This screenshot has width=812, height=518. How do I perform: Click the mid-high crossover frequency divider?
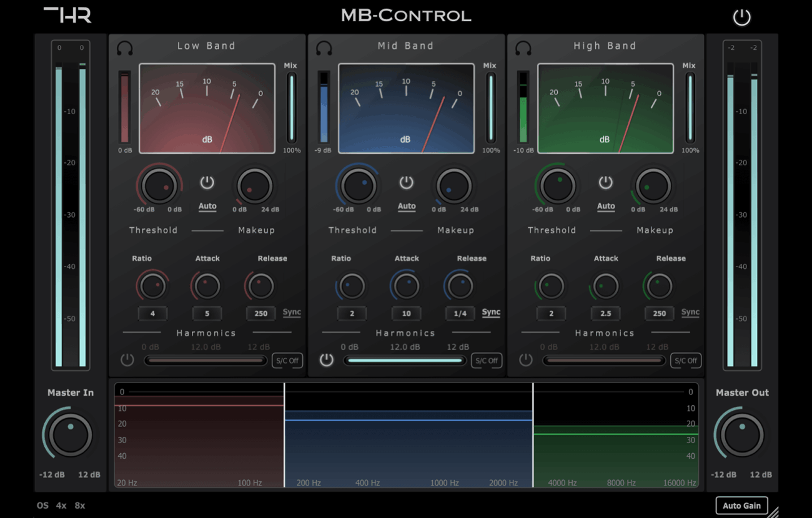pos(533,435)
